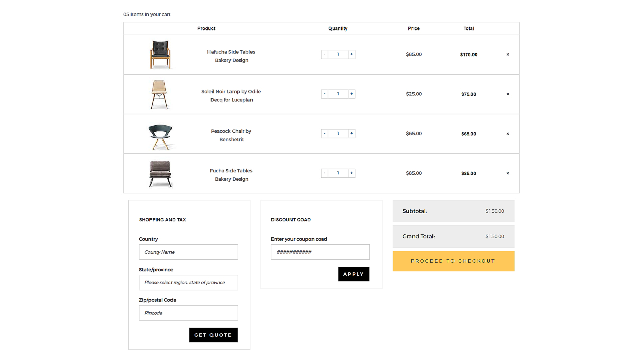Click the Shopping and Tax heading

point(162,220)
